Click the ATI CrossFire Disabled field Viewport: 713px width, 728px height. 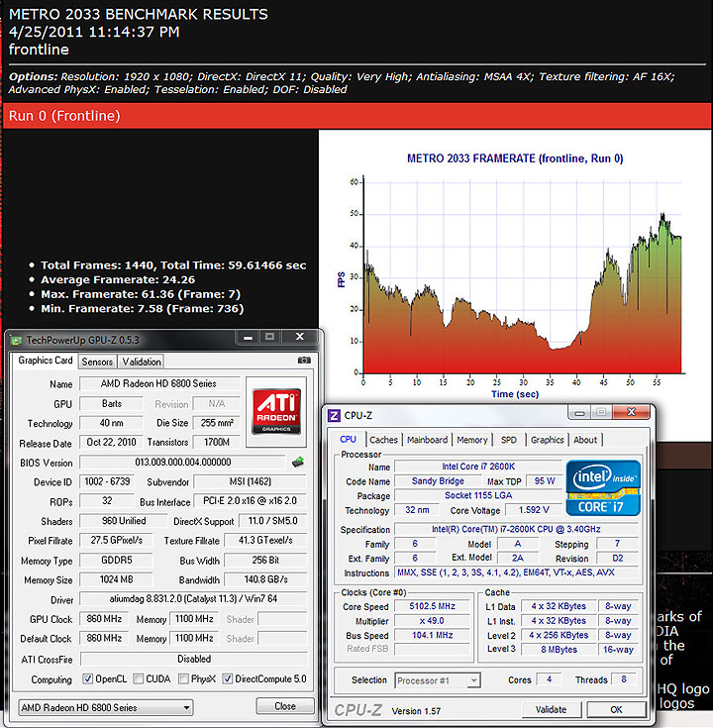193,659
